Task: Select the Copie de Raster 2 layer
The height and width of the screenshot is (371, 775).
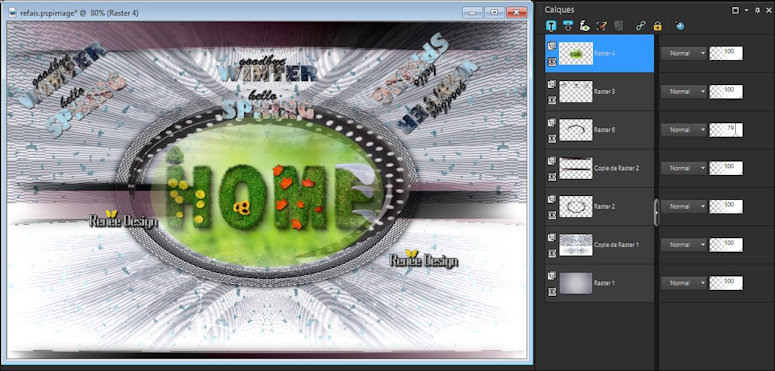Action: click(x=600, y=168)
